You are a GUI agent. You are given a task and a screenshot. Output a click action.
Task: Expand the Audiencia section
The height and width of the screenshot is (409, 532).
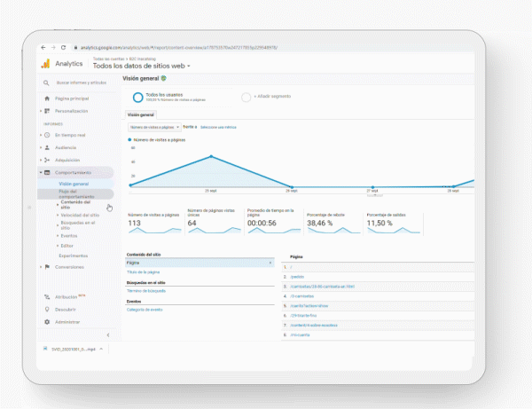(x=41, y=147)
